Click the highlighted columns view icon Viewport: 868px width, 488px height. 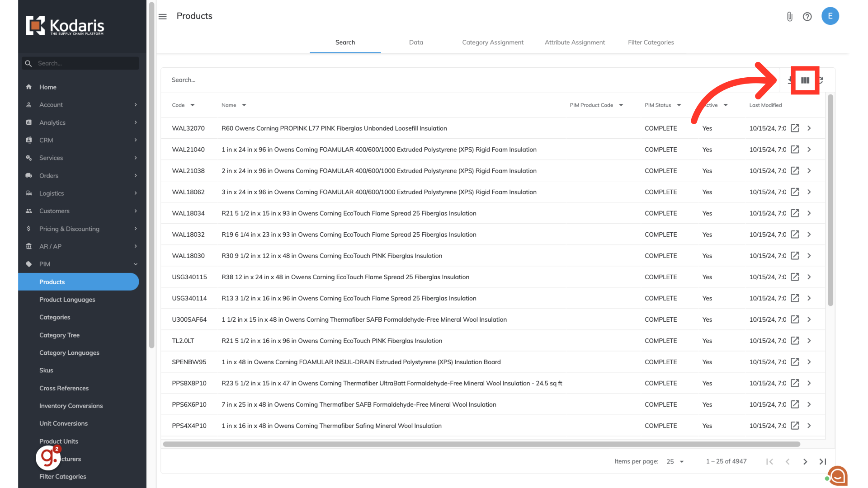[805, 80]
